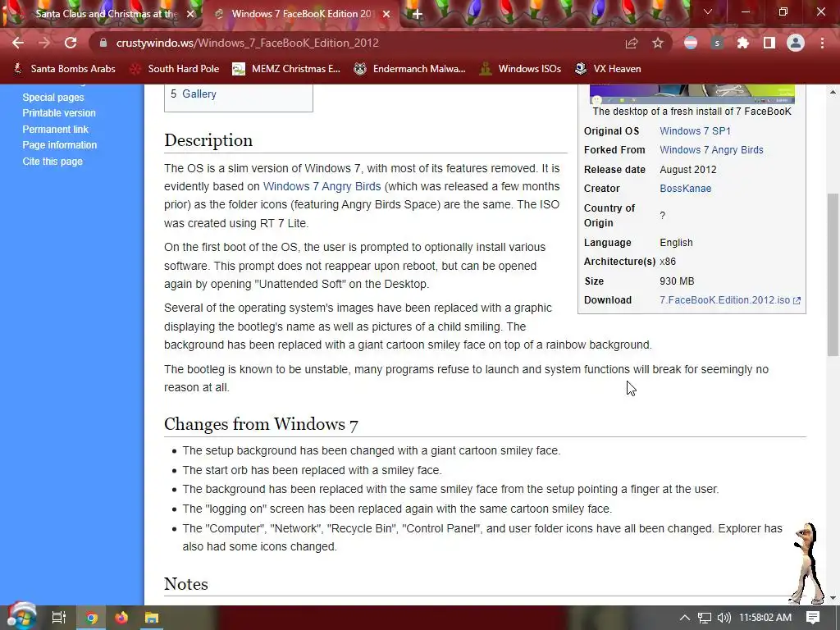Open Windows ISOs bookmark
Viewport: 840px width, 630px height.
(x=520, y=69)
